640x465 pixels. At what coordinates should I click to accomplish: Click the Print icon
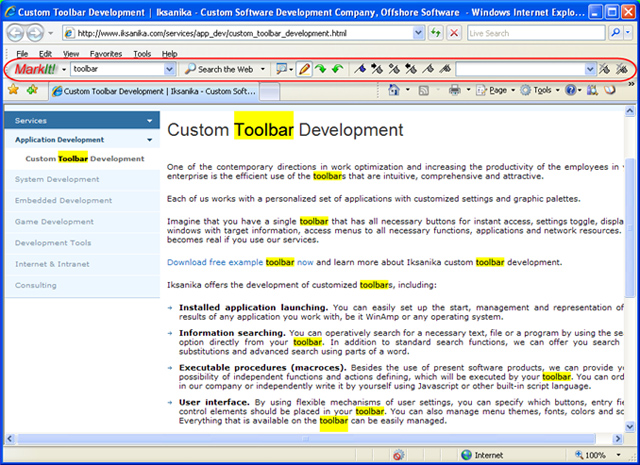coord(455,90)
